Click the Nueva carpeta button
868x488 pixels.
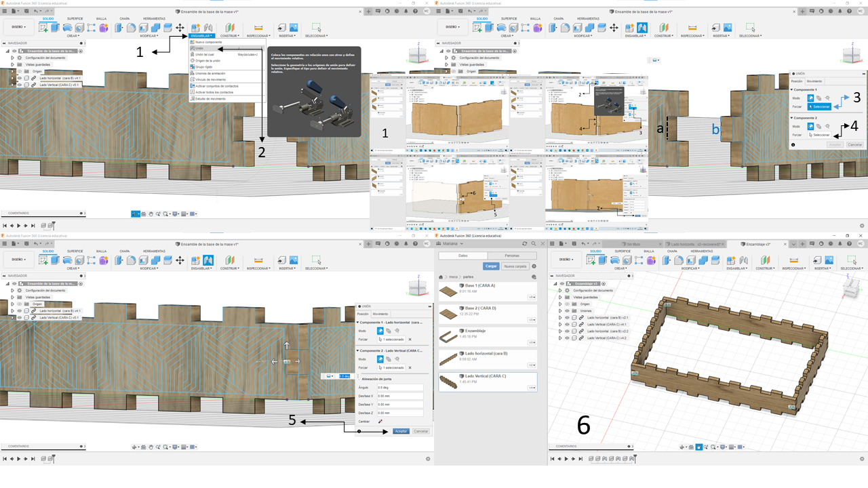click(515, 266)
